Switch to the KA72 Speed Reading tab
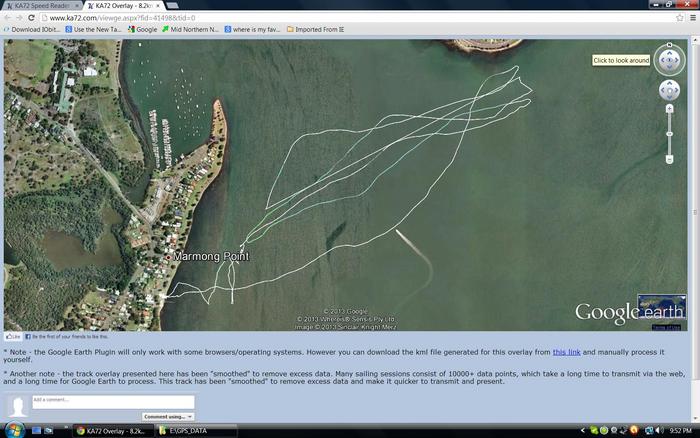 (x=38, y=5)
